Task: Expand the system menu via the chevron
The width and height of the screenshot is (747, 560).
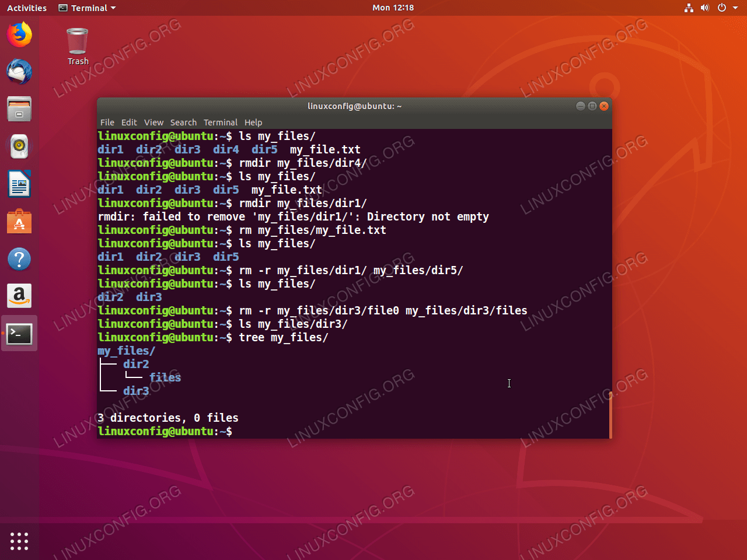Action: click(735, 8)
